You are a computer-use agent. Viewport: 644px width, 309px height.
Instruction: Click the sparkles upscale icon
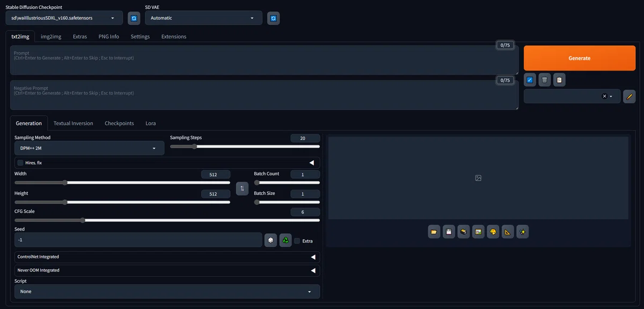[523, 232]
